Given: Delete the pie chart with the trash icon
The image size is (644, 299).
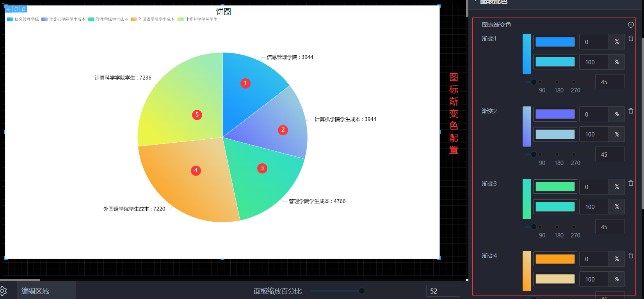Looking at the screenshot, I should [23, 9].
